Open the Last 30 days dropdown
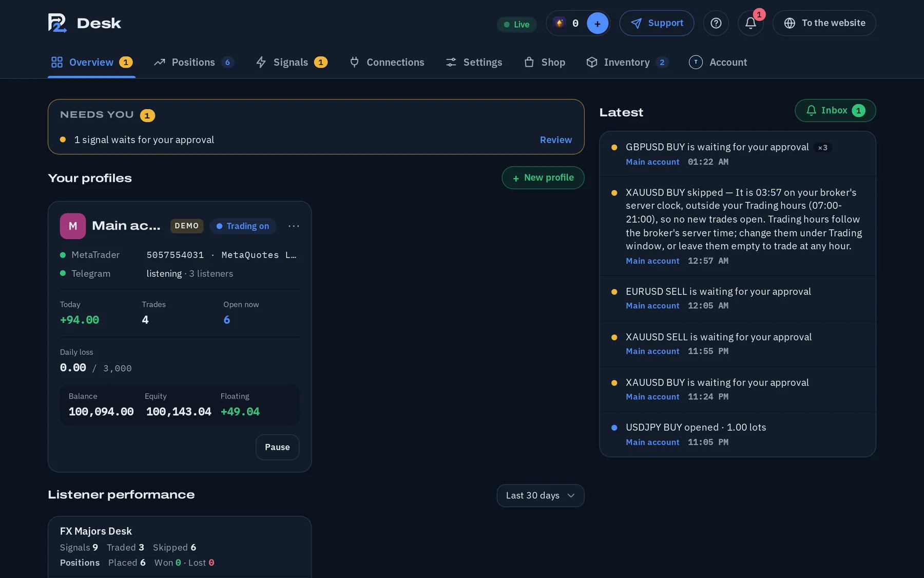This screenshot has height=578, width=924. tap(540, 495)
